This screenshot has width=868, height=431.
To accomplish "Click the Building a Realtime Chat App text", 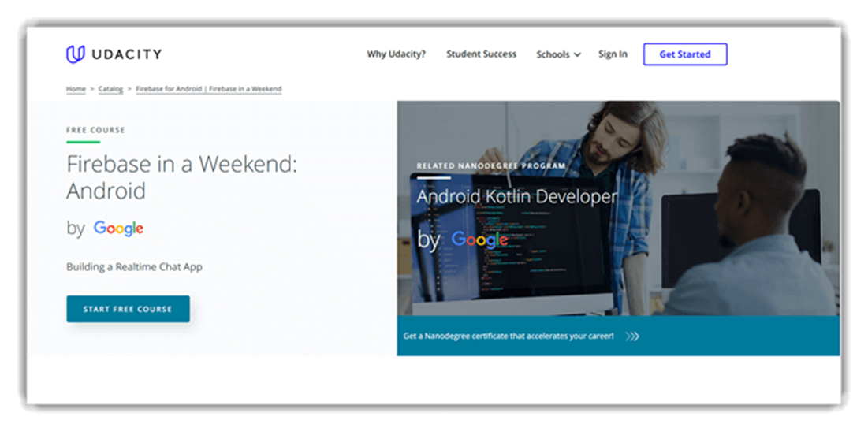I will (135, 266).
